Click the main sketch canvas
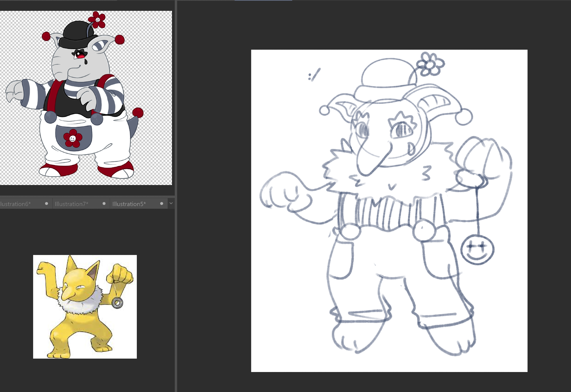This screenshot has height=392, width=571. 389,211
